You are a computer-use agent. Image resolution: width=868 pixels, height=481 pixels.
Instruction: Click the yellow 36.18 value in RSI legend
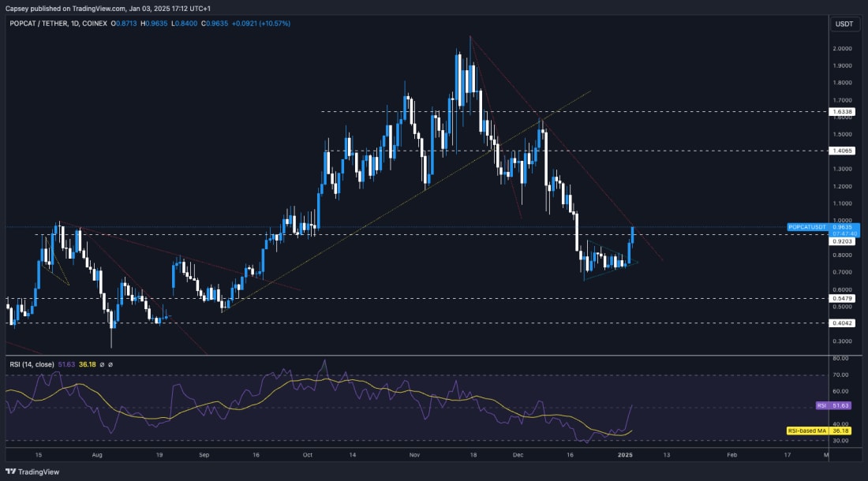point(88,364)
